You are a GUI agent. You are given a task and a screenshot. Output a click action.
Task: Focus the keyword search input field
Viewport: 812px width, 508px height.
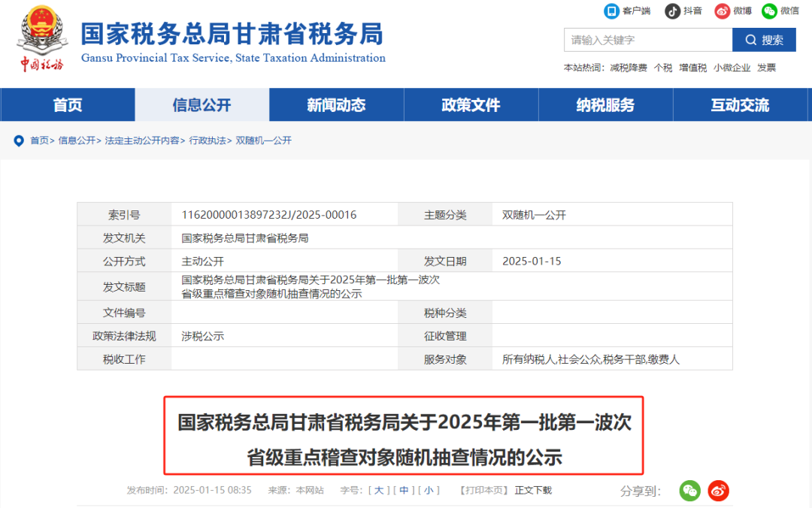coord(647,40)
